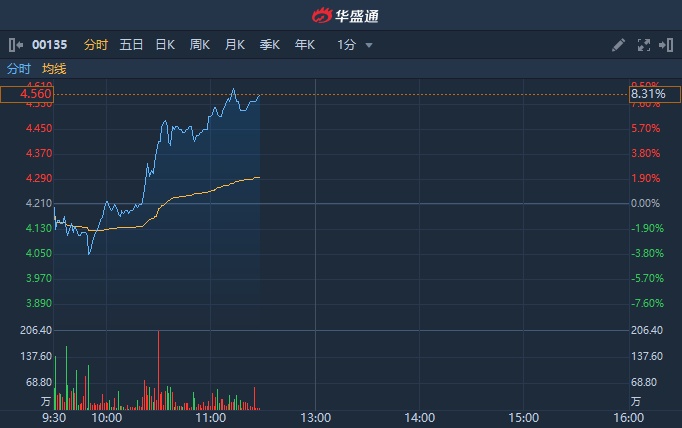682x428 pixels.
Task: Switch to the 年K chart tab
Action: click(x=304, y=45)
